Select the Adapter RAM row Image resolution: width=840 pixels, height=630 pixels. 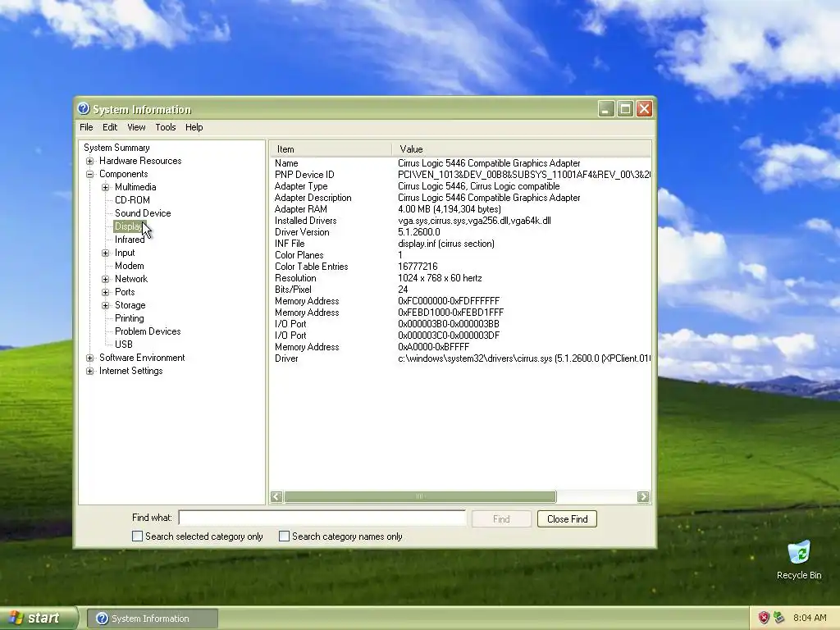(460, 209)
